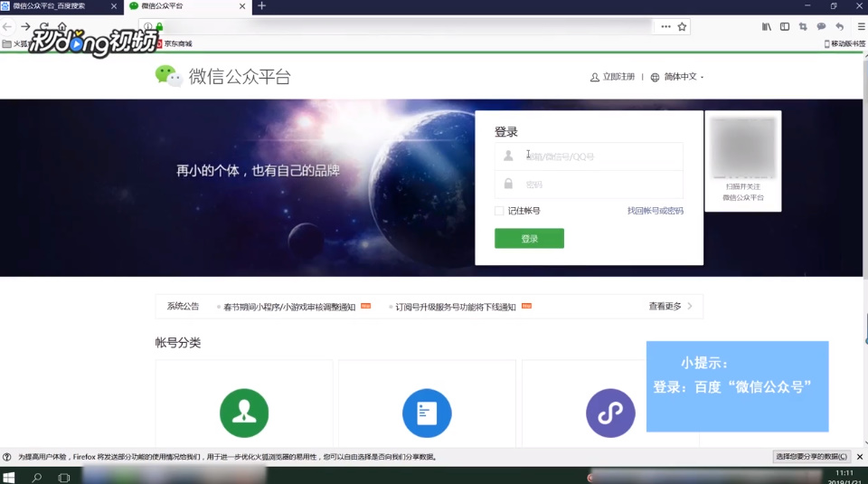This screenshot has height=484, width=868.
Task: Open the 春节期间小程序/小游戏审核调整通知 announcement
Action: (289, 307)
